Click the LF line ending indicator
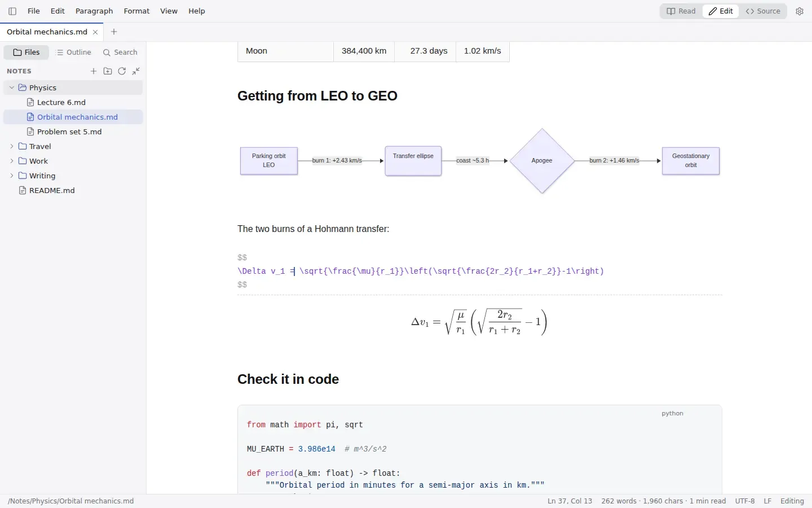This screenshot has width=812, height=508. click(767, 501)
